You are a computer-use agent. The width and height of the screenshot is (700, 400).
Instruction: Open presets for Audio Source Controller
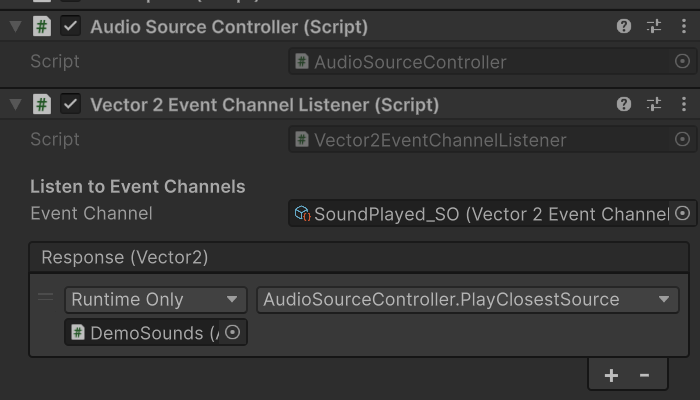(x=654, y=27)
